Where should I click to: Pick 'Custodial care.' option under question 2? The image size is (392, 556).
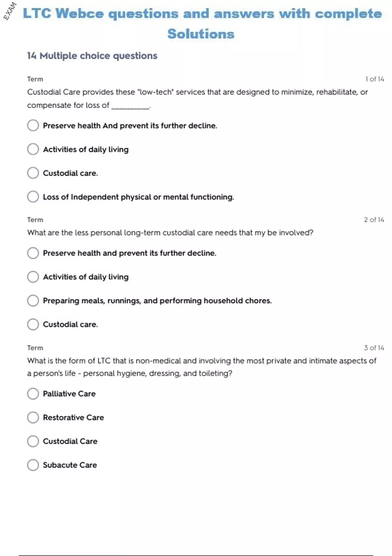coord(33,324)
